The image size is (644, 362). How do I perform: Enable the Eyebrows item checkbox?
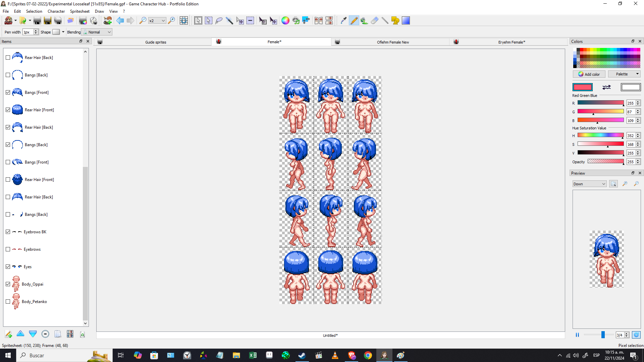click(x=8, y=249)
